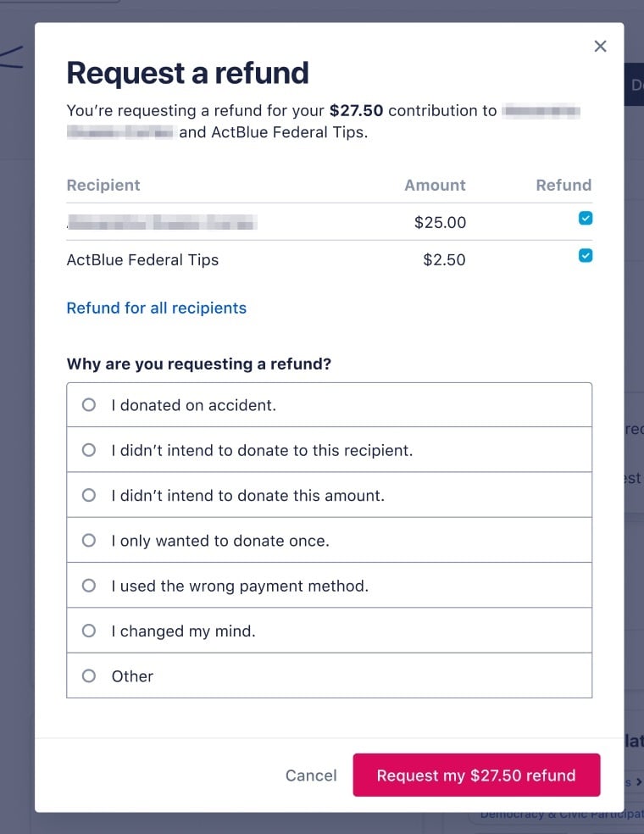Uncheck refund for ActBlue Federal Tips
This screenshot has height=834, width=644.
click(585, 256)
